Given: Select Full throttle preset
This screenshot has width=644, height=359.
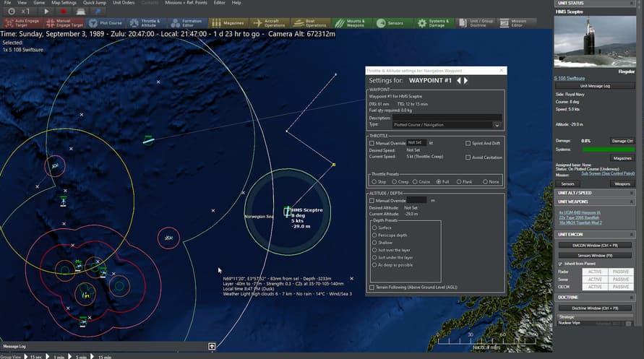Looking at the screenshot, I should click(x=439, y=181).
